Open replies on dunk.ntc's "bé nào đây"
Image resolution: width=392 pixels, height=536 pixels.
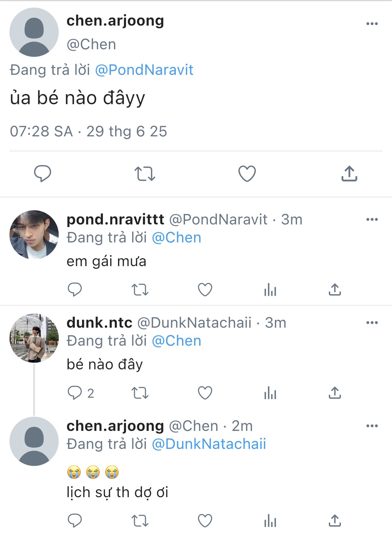tap(75, 393)
